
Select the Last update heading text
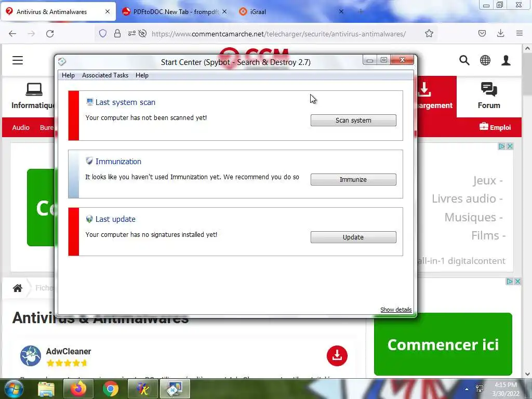pos(115,219)
